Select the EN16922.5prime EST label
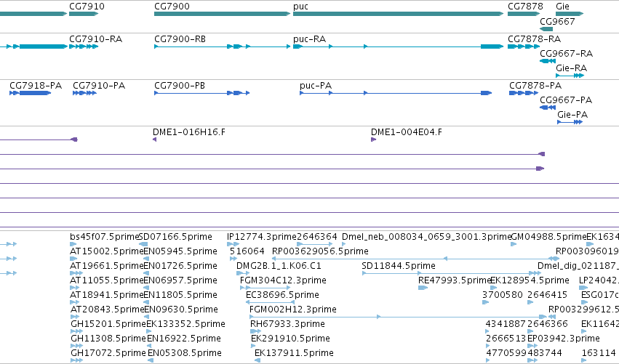This screenshot has width=619, height=364. [184, 339]
